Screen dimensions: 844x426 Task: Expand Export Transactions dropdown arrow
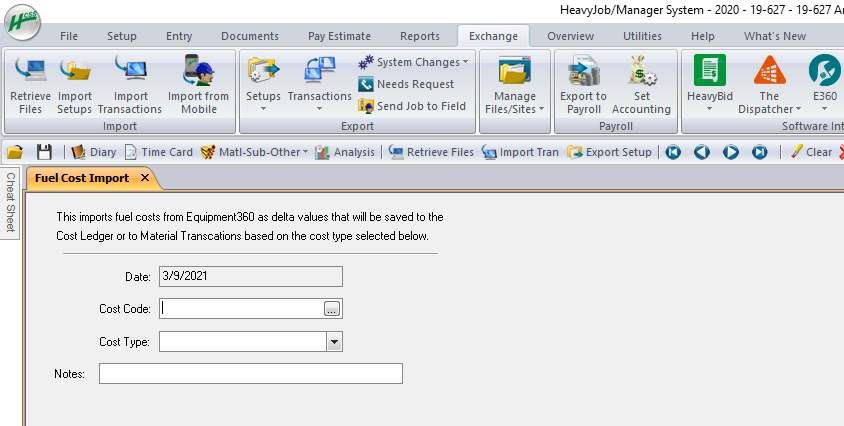coord(319,109)
